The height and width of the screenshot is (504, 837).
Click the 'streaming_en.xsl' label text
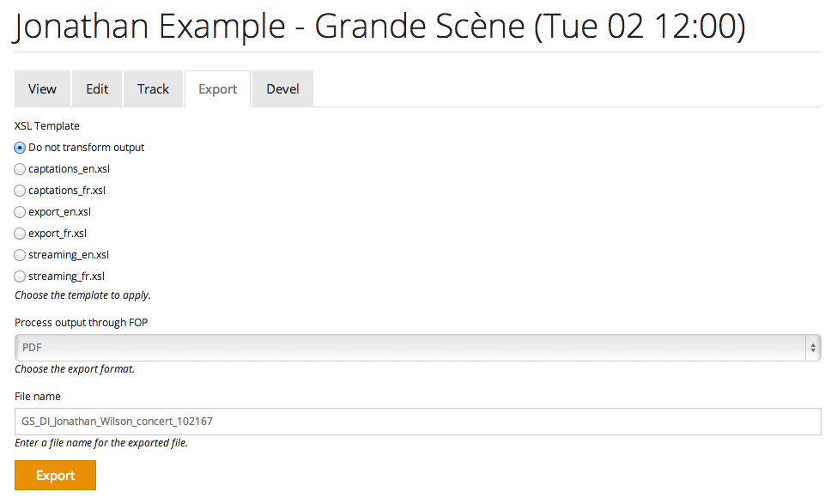pos(69,255)
